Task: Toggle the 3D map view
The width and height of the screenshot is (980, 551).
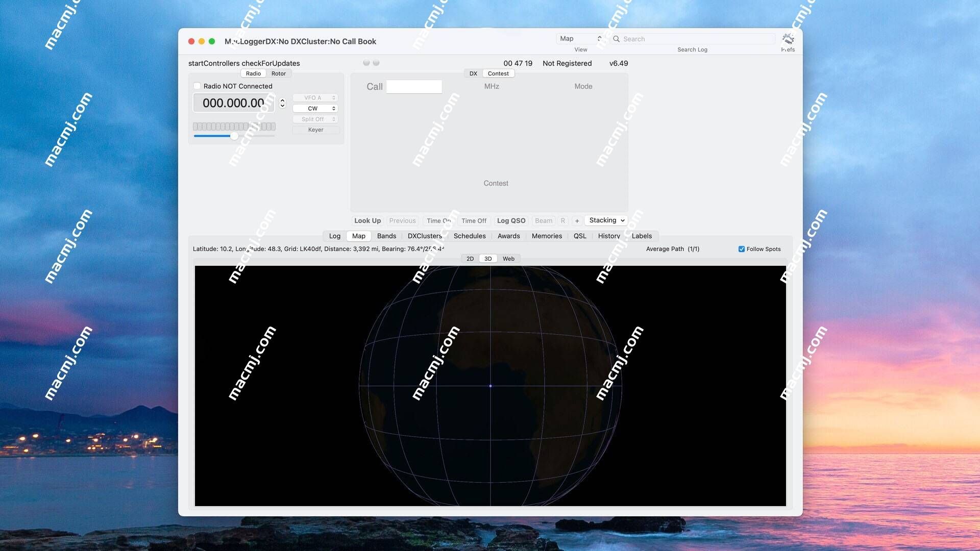Action: tap(487, 258)
